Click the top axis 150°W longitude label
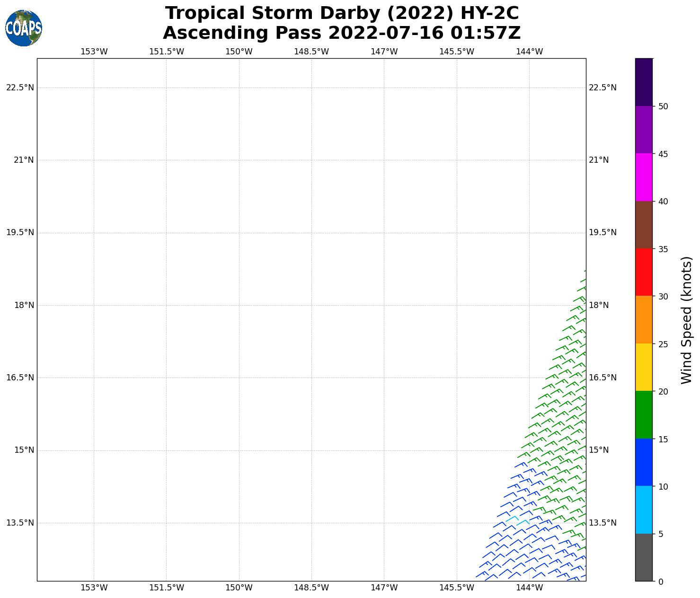 (239, 52)
